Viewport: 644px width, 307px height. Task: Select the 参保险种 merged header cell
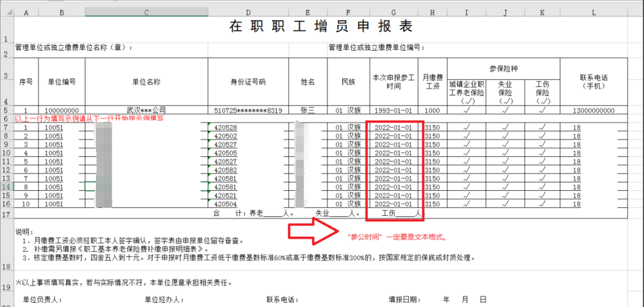click(503, 69)
